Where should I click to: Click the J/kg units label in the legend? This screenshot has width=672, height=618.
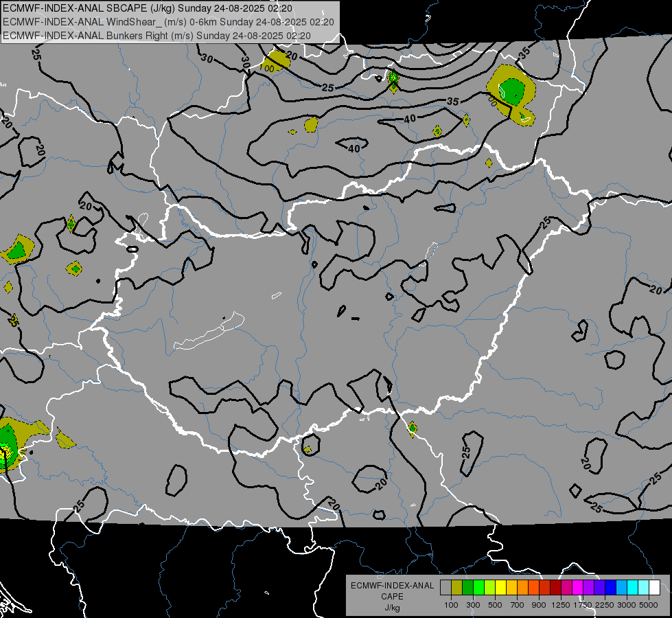[x=392, y=608]
